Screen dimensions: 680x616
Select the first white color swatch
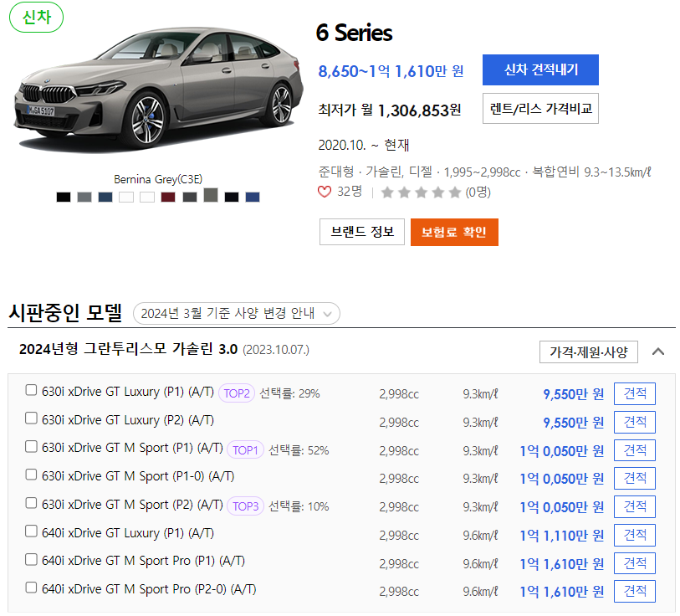(126, 197)
